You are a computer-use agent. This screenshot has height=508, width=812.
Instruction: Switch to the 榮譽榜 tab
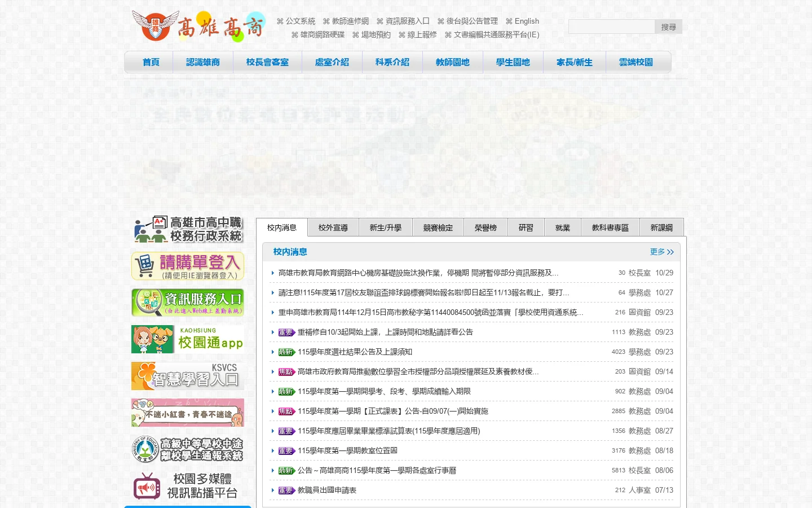[x=486, y=227]
